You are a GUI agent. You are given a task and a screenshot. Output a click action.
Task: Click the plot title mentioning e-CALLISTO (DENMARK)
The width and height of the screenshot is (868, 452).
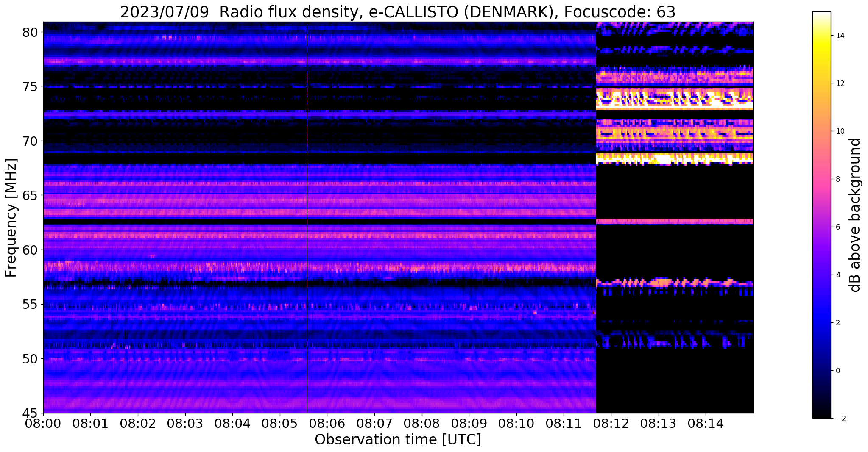pyautogui.click(x=398, y=12)
